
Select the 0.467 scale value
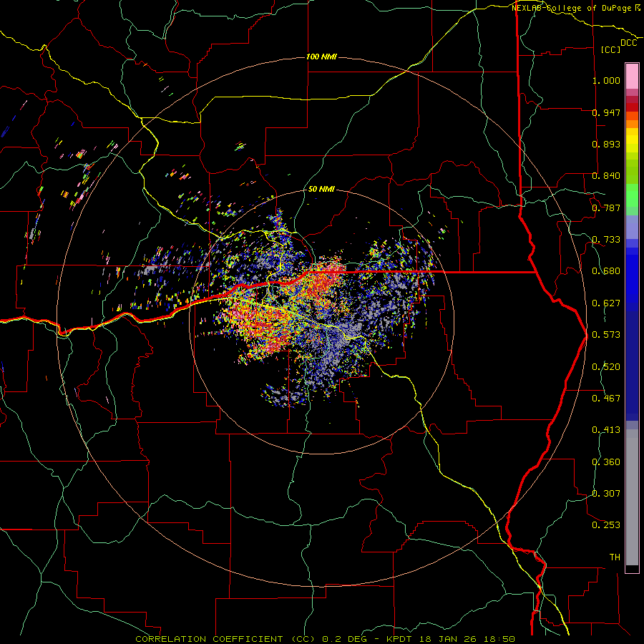[x=606, y=399]
